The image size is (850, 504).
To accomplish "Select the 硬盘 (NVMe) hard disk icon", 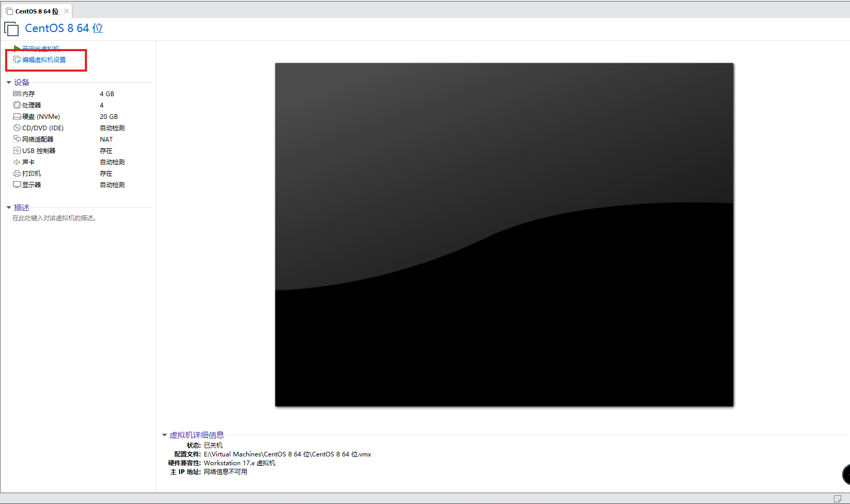I will 17,117.
